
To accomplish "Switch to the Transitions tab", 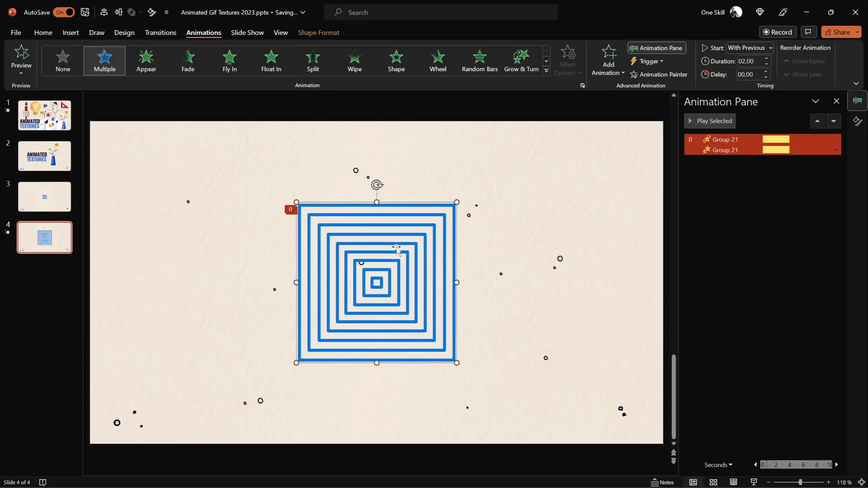I will [x=160, y=33].
